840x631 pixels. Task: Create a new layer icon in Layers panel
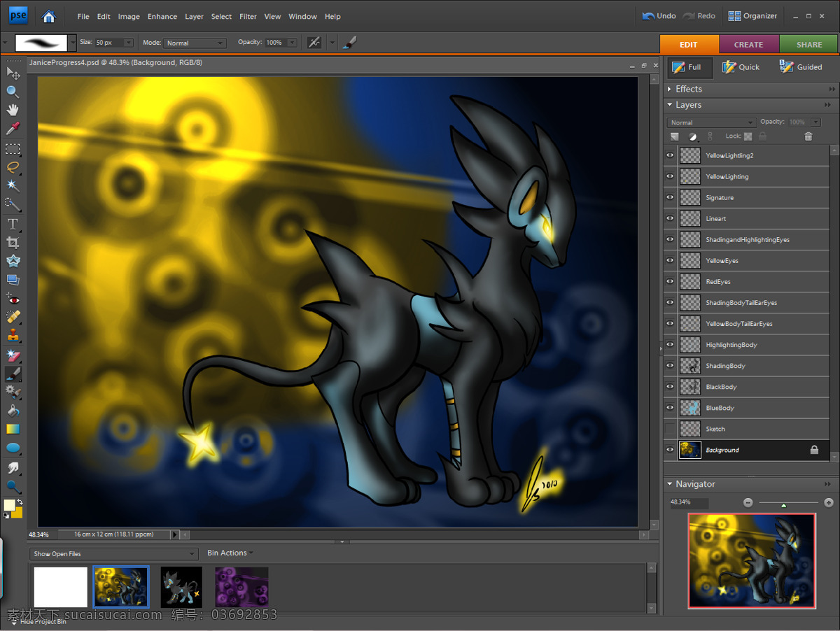(675, 136)
